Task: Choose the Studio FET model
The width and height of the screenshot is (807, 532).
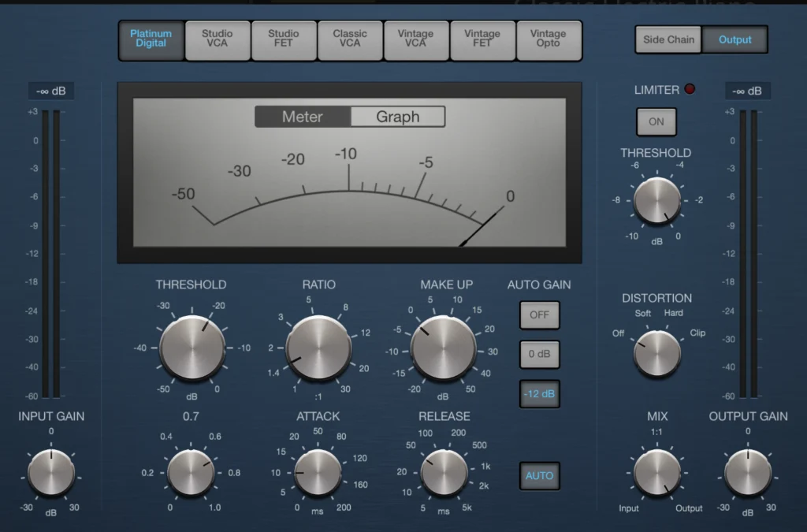Action: click(284, 41)
